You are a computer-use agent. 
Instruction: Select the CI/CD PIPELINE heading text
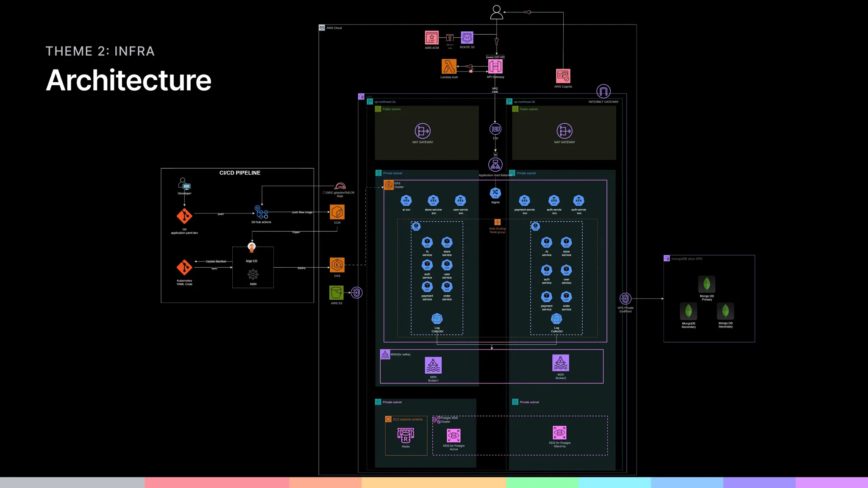(x=240, y=173)
